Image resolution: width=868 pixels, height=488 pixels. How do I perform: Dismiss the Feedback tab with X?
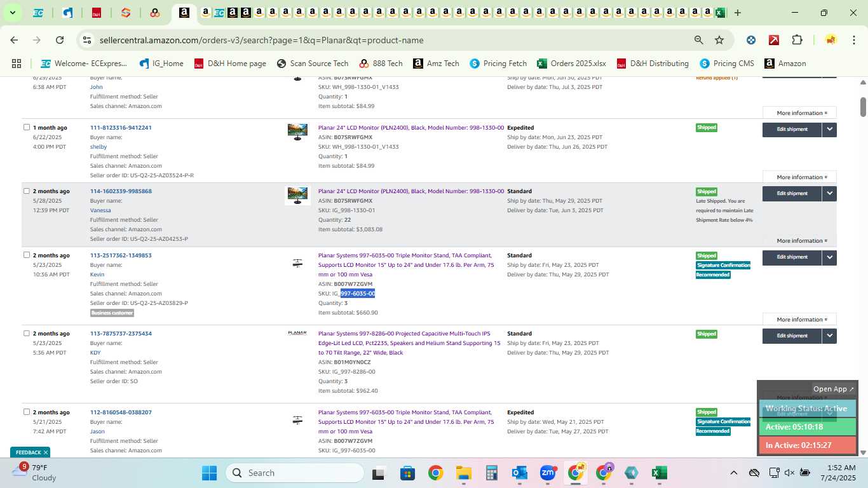[x=46, y=452]
